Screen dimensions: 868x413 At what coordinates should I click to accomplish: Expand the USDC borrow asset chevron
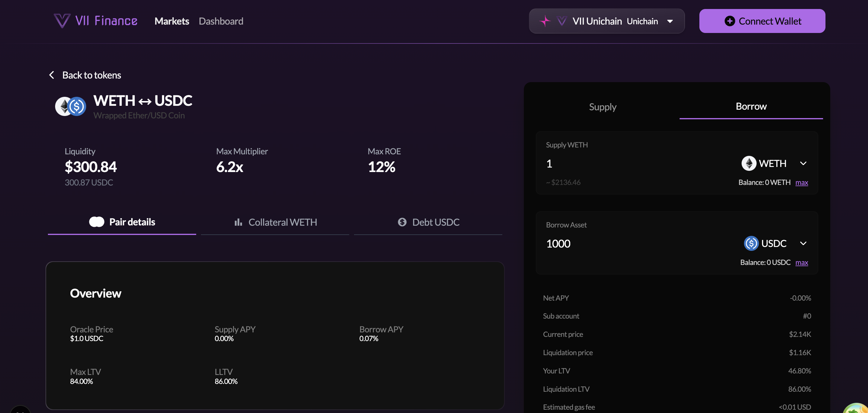(803, 243)
